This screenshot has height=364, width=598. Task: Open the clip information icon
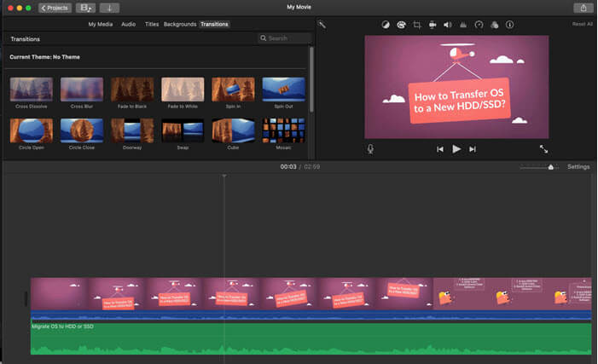pyautogui.click(x=509, y=25)
